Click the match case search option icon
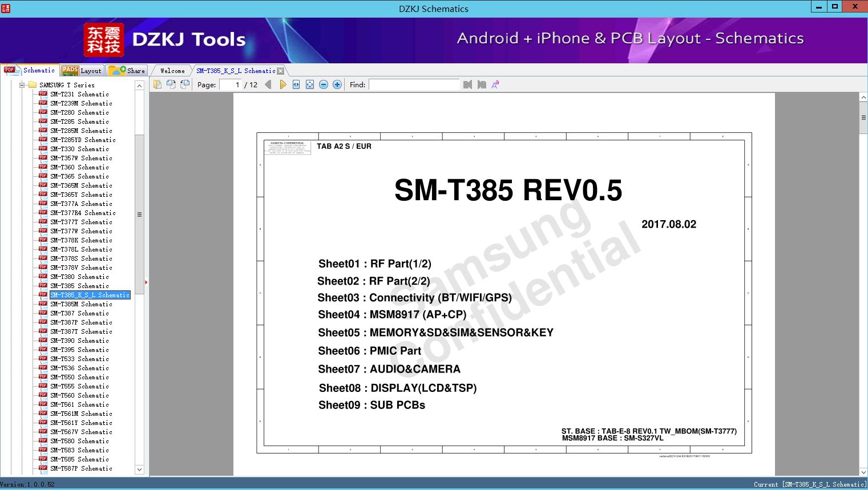Screen dimensions: 868x490 (x=495, y=84)
